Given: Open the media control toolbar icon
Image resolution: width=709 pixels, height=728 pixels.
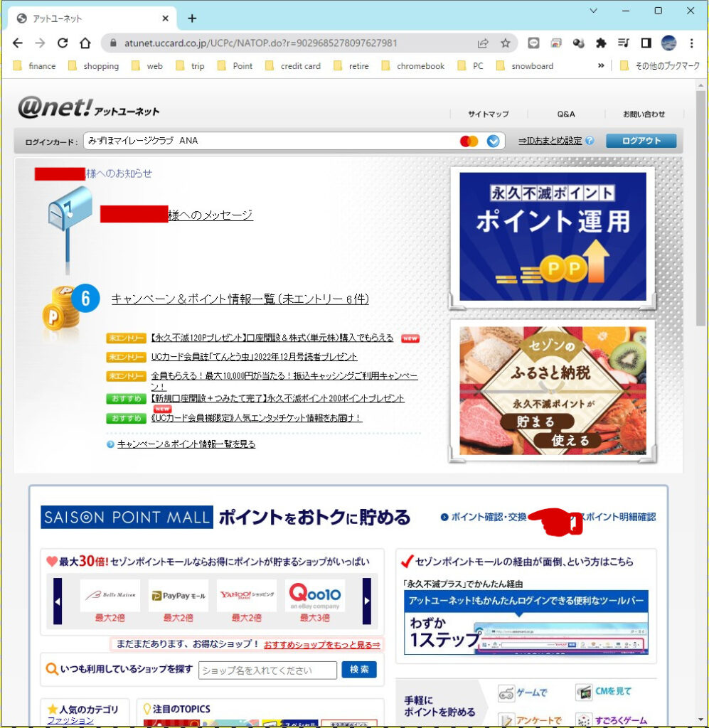Looking at the screenshot, I should tap(623, 43).
